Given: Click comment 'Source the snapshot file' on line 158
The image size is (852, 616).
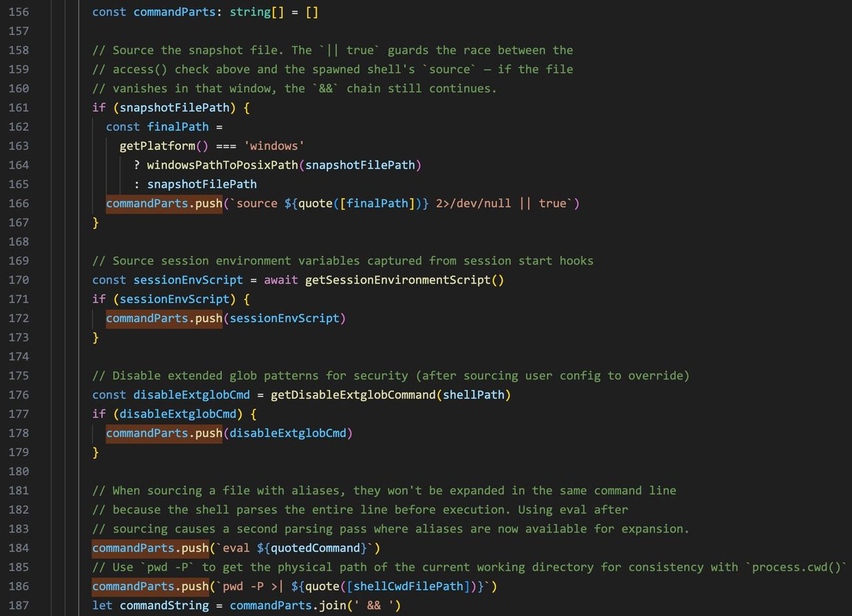Looking at the screenshot, I should tap(333, 51).
